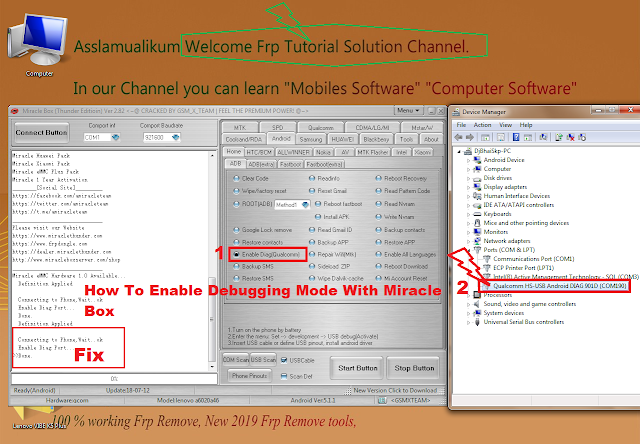Image resolution: width=640 pixels, height=444 pixels.
Task: Click the Sound, video and game controllers icon
Action: [x=477, y=304]
